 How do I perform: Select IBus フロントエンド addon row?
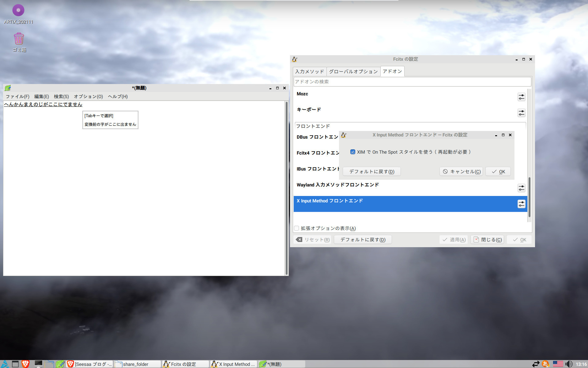coord(317,169)
